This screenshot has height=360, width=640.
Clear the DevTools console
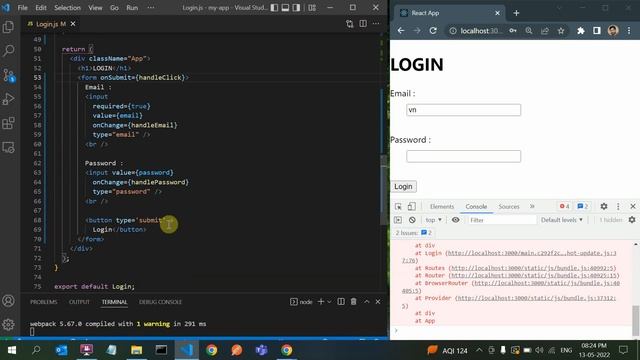point(412,220)
